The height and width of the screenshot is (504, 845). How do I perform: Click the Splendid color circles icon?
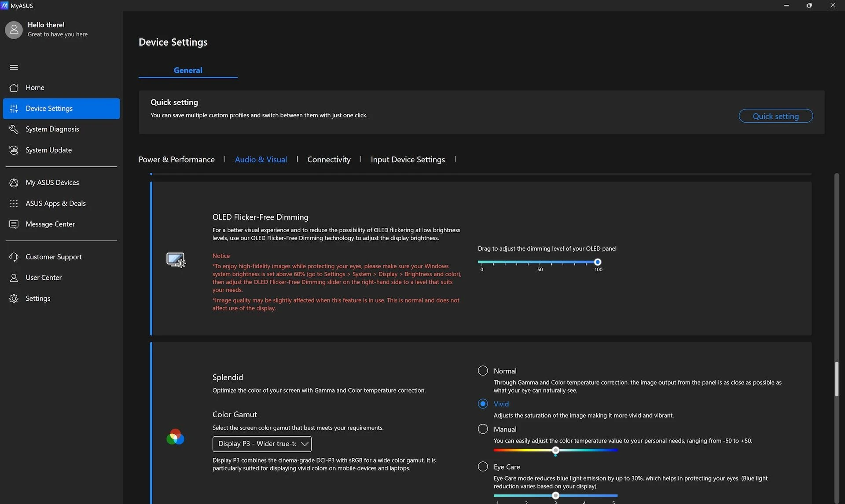[175, 437]
